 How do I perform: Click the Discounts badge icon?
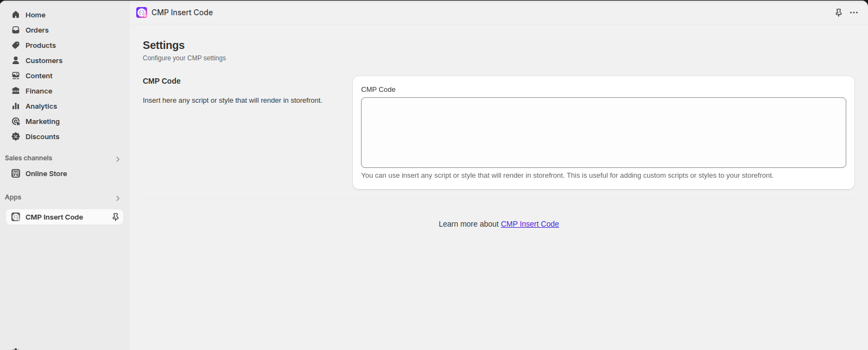pyautogui.click(x=16, y=136)
